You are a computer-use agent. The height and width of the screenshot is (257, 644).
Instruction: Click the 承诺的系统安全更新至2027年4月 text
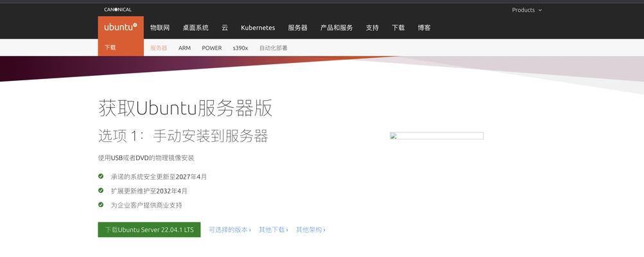pyautogui.click(x=159, y=177)
